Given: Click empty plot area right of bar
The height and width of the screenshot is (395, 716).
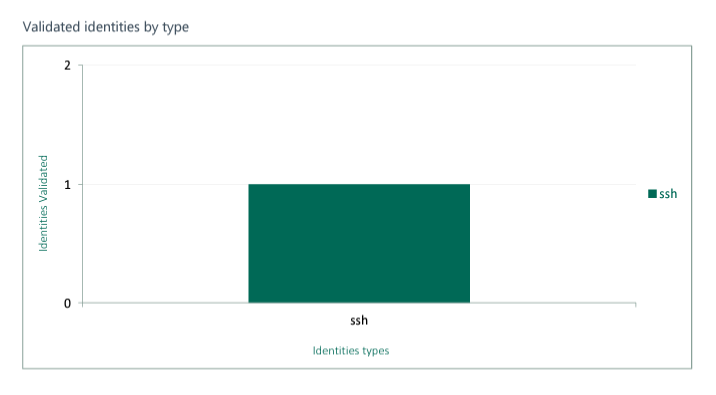Looking at the screenshot, I should click(x=553, y=243).
